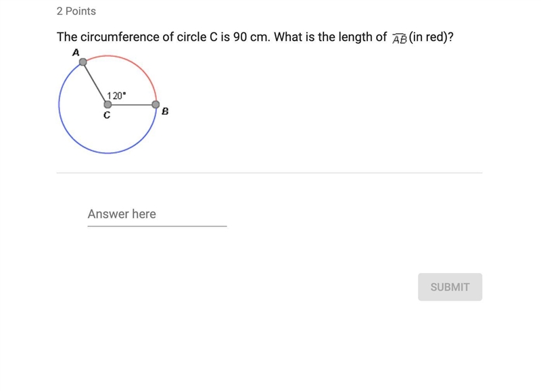Click the Answer here input field
541x392 pixels.
[157, 214]
